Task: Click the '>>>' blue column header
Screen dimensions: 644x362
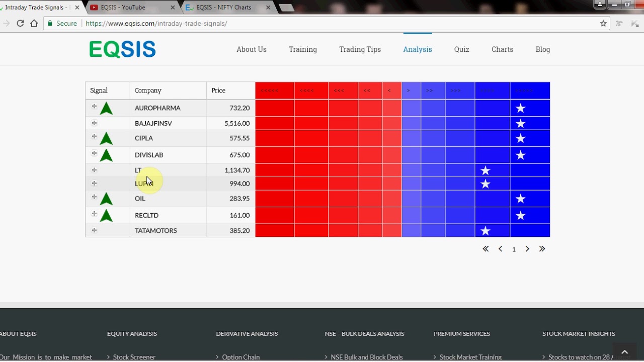Action: pyautogui.click(x=460, y=90)
